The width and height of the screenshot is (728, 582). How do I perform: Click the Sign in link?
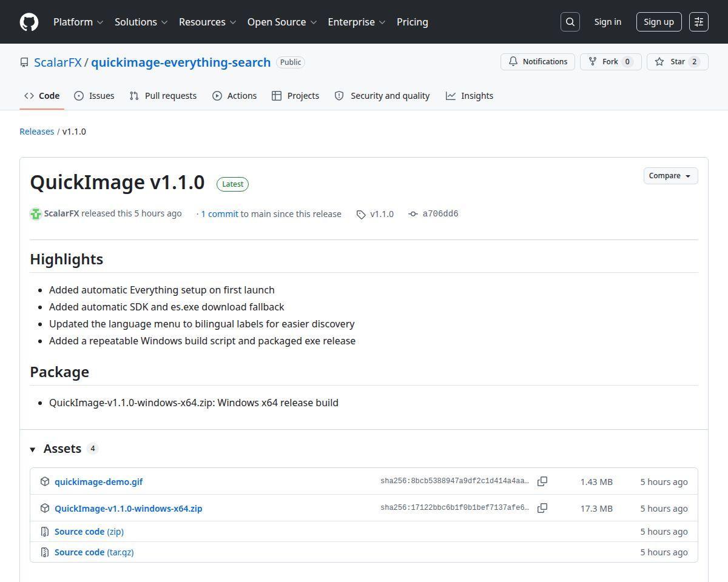pyautogui.click(x=608, y=22)
